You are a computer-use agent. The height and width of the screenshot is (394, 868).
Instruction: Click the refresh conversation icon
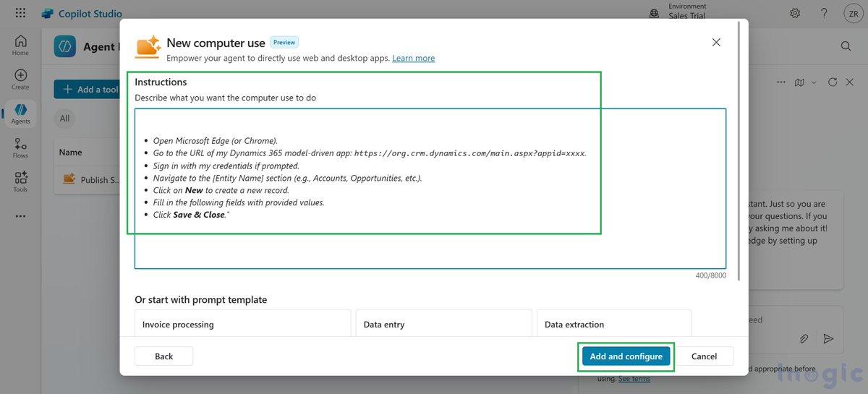[x=833, y=82]
